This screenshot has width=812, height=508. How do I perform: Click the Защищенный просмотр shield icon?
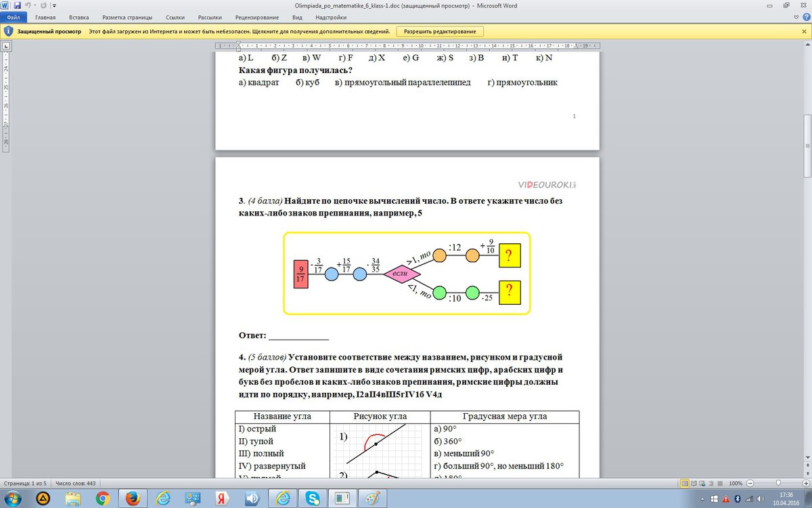[x=7, y=31]
